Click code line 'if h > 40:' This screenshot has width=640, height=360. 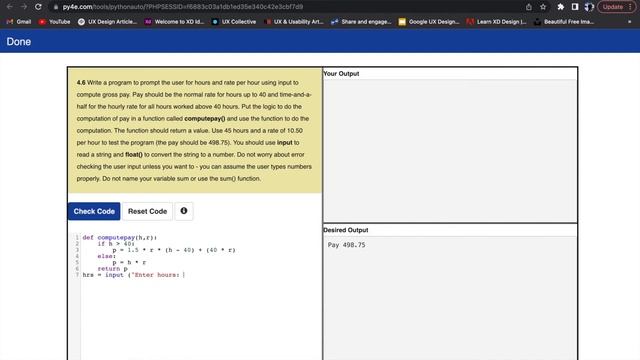click(x=116, y=244)
